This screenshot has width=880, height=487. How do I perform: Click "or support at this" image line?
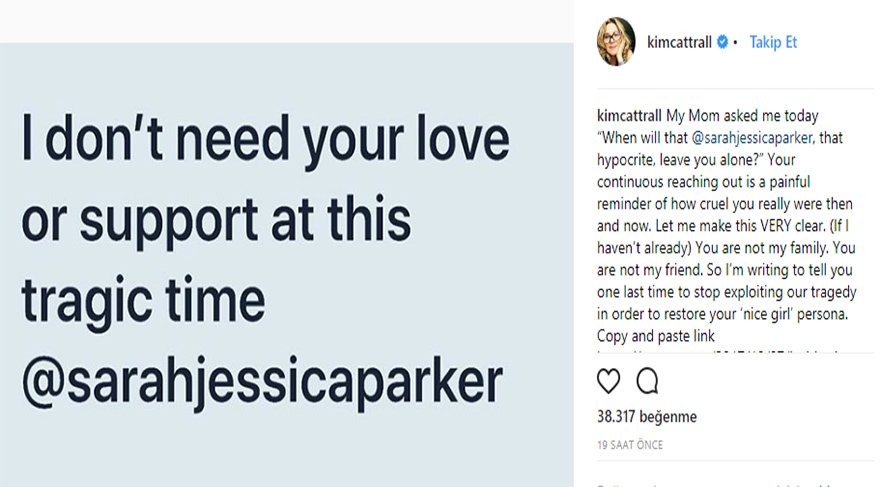pos(216,220)
